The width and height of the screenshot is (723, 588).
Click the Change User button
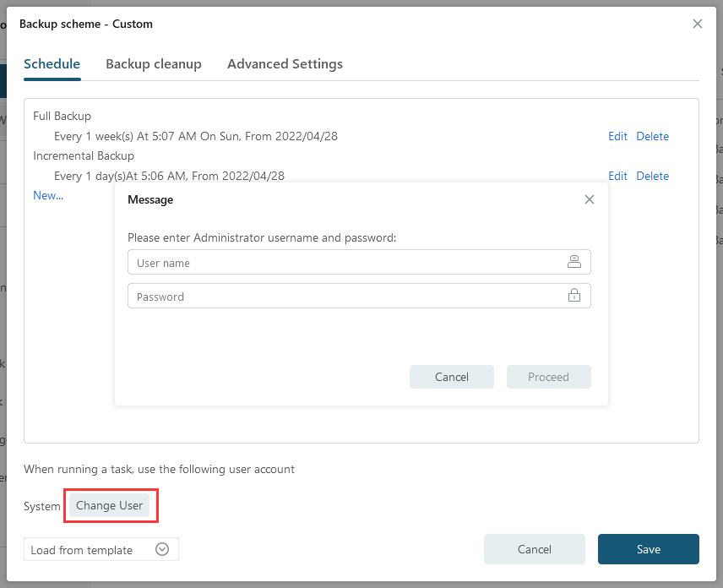[x=110, y=506]
